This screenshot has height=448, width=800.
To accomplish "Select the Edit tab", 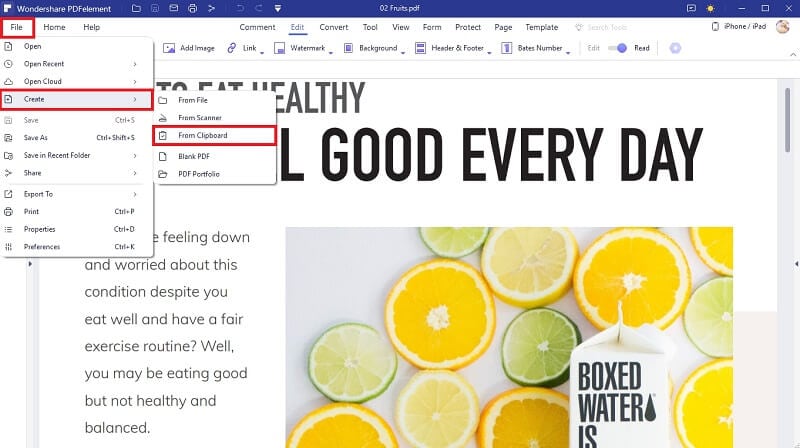I will [297, 27].
